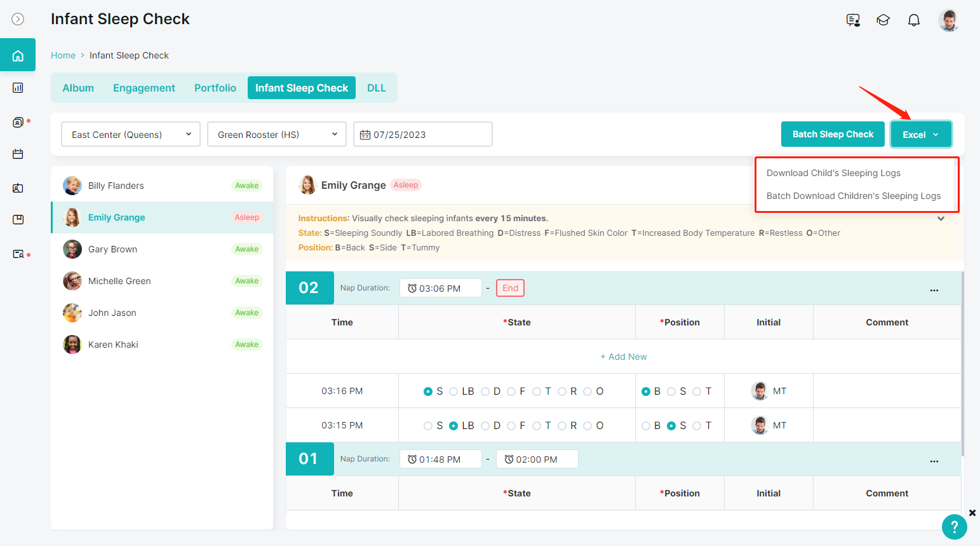Click the clock icon on 03:06 PM
980x546 pixels.
(x=412, y=288)
